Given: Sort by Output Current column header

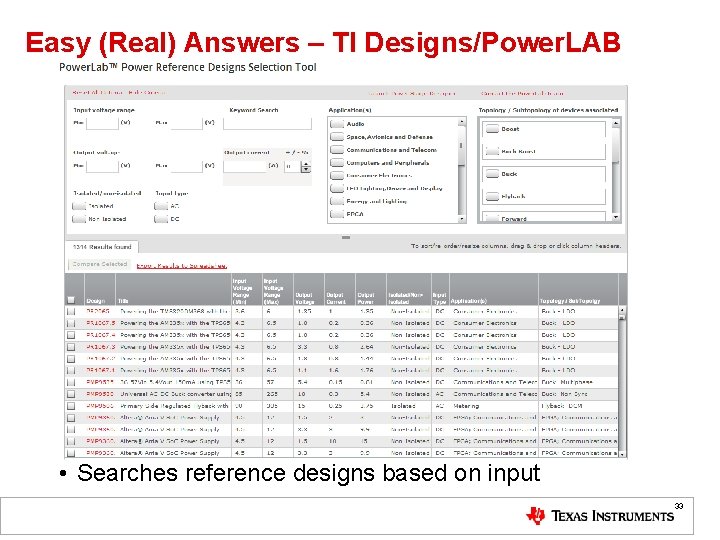Looking at the screenshot, I should coord(340,289).
